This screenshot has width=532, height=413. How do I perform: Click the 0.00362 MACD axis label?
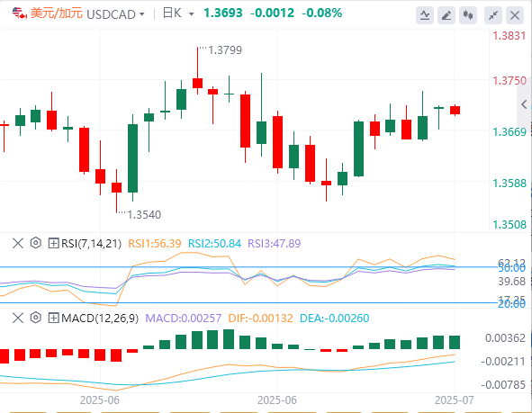point(505,338)
